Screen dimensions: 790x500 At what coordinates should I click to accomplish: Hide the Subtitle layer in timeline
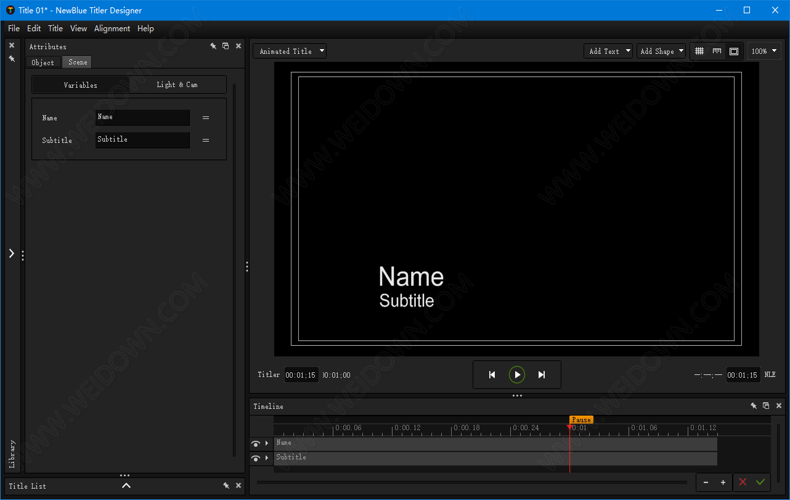click(x=255, y=458)
